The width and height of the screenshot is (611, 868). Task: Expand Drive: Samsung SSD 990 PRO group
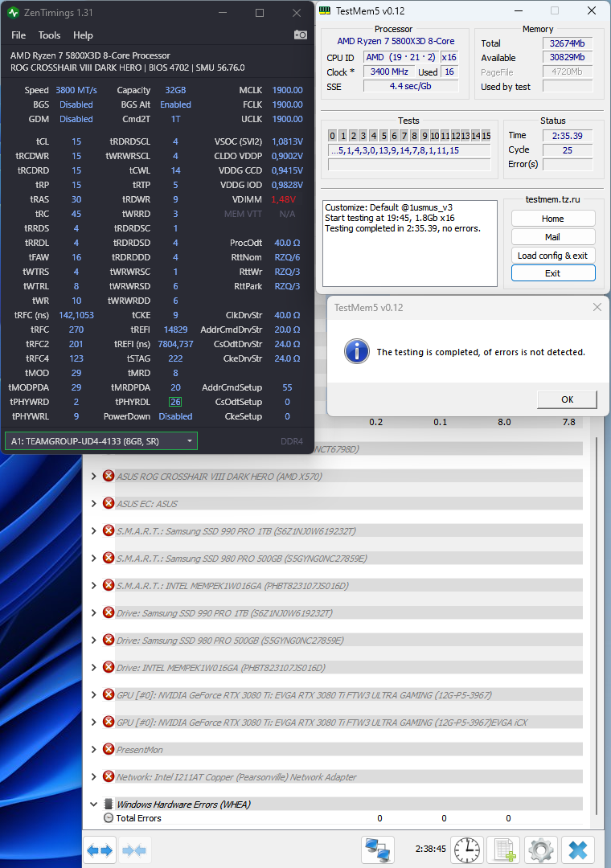93,612
